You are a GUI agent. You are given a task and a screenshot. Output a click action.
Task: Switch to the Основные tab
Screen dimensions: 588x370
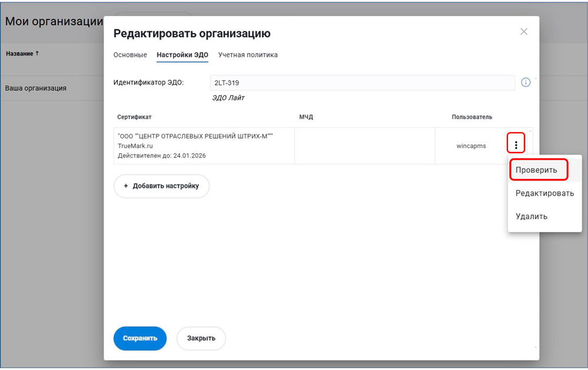(x=130, y=55)
